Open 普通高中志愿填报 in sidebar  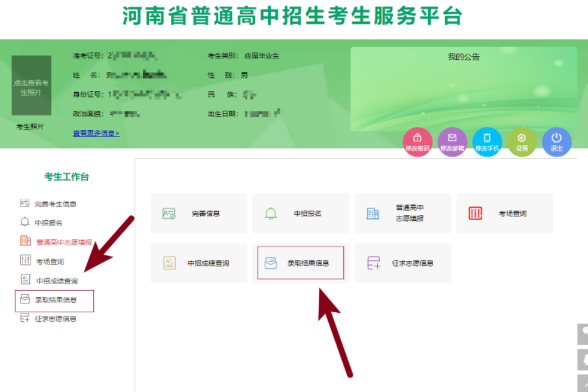(63, 242)
